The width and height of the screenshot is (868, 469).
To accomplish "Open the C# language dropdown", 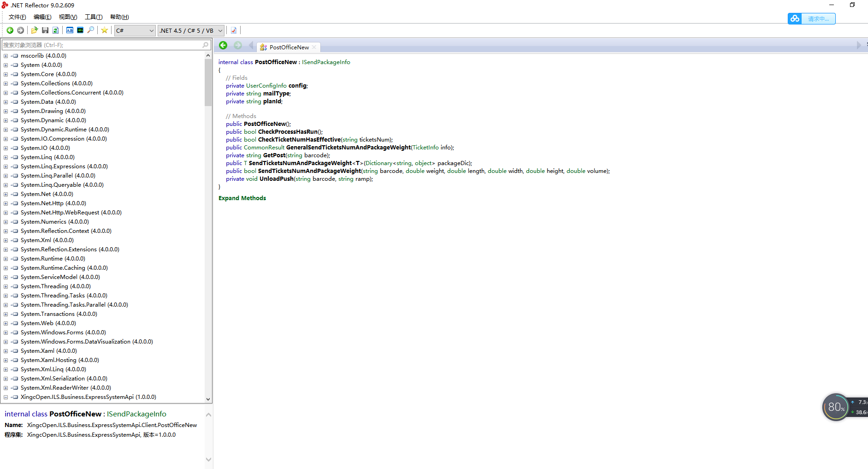I will (135, 30).
